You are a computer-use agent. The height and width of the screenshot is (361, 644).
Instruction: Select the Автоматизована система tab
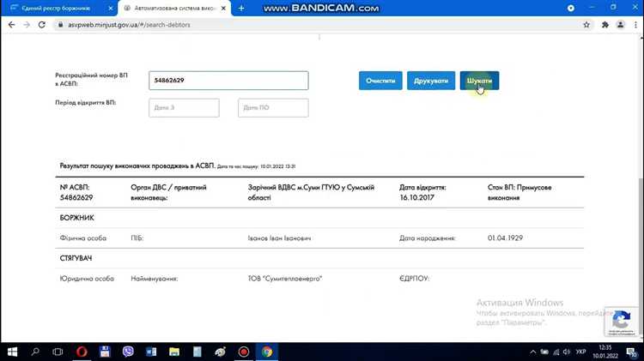tap(172, 8)
